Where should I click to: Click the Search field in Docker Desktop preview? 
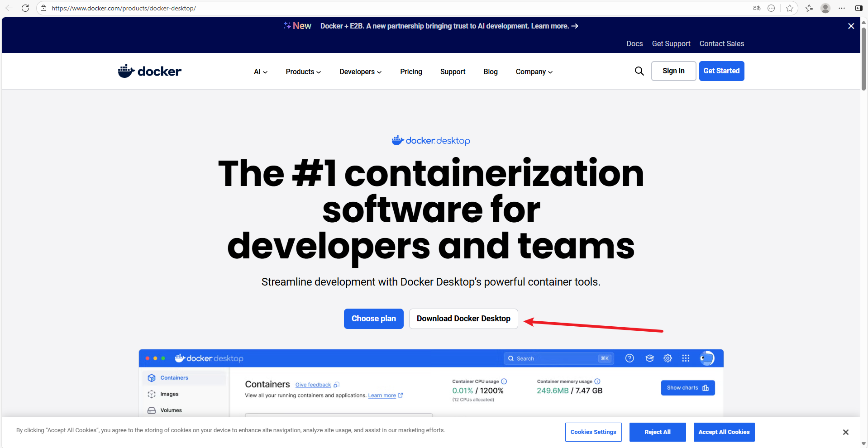559,358
